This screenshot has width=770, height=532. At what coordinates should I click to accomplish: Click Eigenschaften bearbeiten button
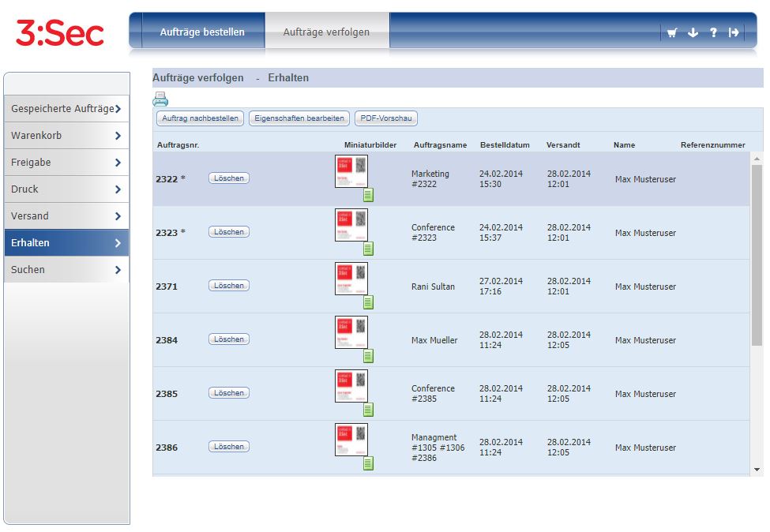(x=299, y=118)
